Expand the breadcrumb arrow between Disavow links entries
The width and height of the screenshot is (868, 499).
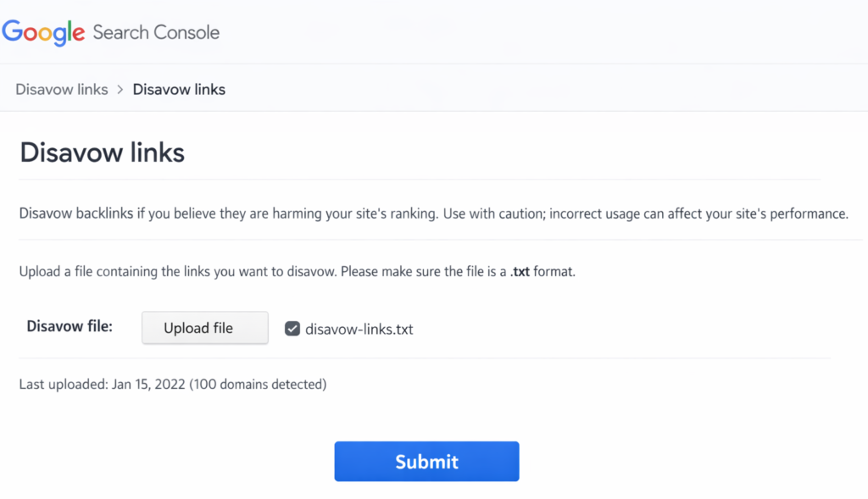(119, 89)
